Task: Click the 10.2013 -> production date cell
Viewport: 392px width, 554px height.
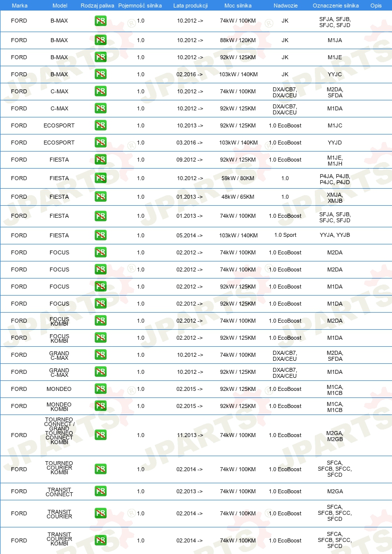Action: pyautogui.click(x=190, y=125)
